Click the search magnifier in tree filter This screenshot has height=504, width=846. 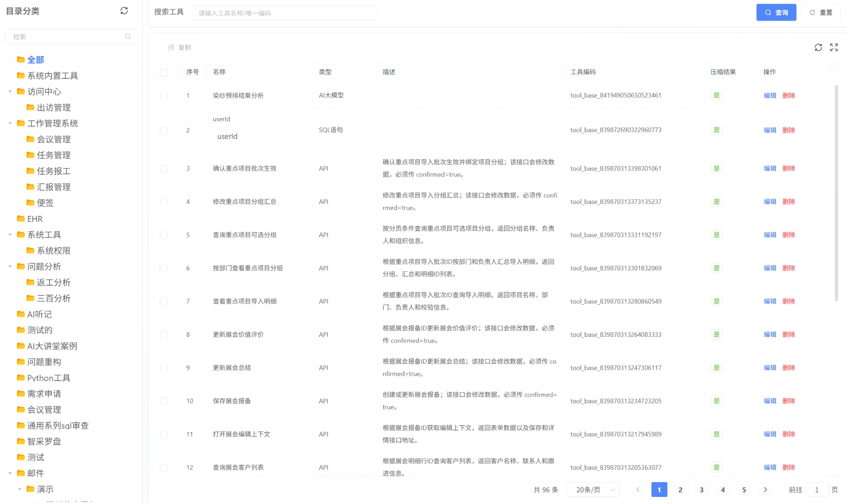128,36
